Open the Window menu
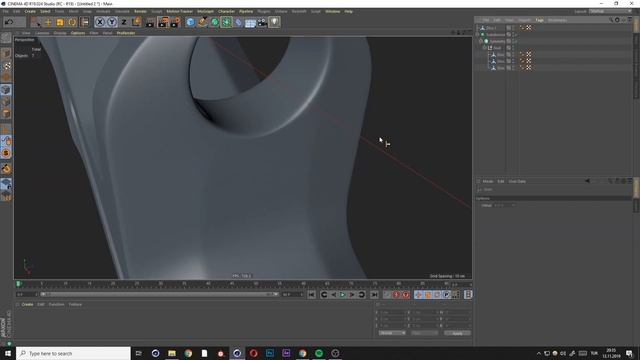The width and height of the screenshot is (640, 360). (x=333, y=11)
